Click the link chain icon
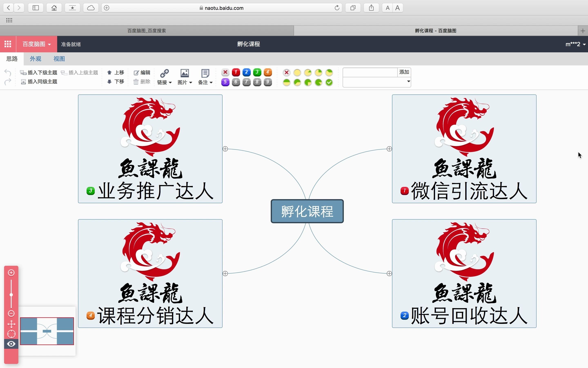The width and height of the screenshot is (588, 368). pyautogui.click(x=165, y=73)
